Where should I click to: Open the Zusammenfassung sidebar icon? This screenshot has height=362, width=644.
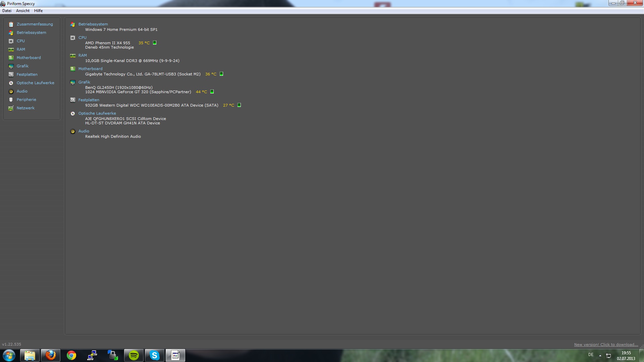coord(11,24)
